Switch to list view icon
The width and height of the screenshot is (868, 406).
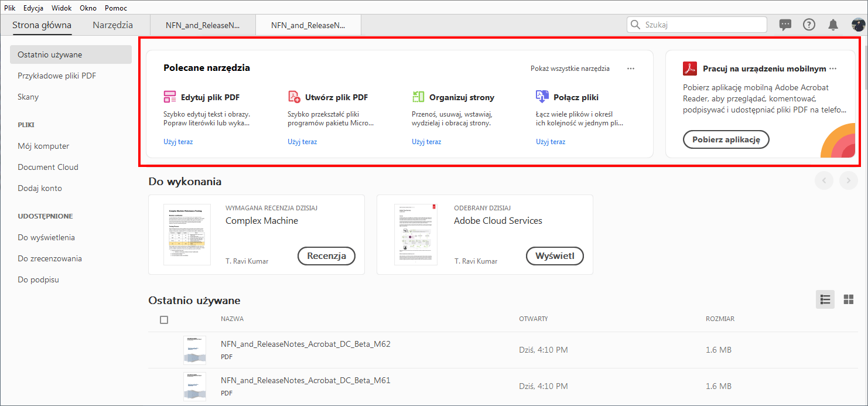[x=825, y=299]
